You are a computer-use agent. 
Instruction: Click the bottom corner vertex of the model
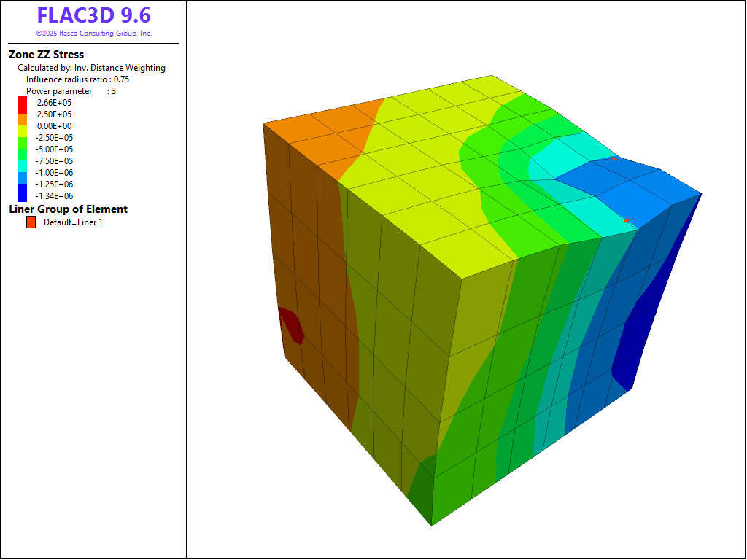(431, 525)
